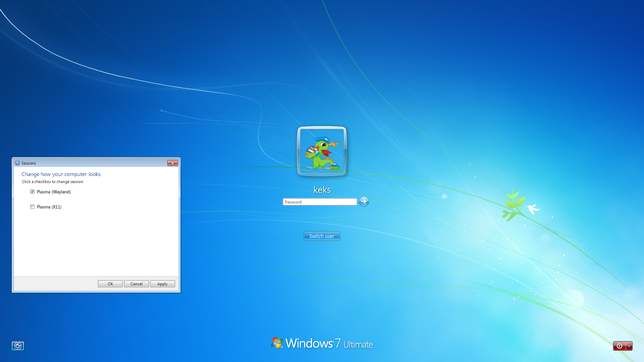Open the shutdown options arrow menu
This screenshot has height=362, width=644.
629,346
